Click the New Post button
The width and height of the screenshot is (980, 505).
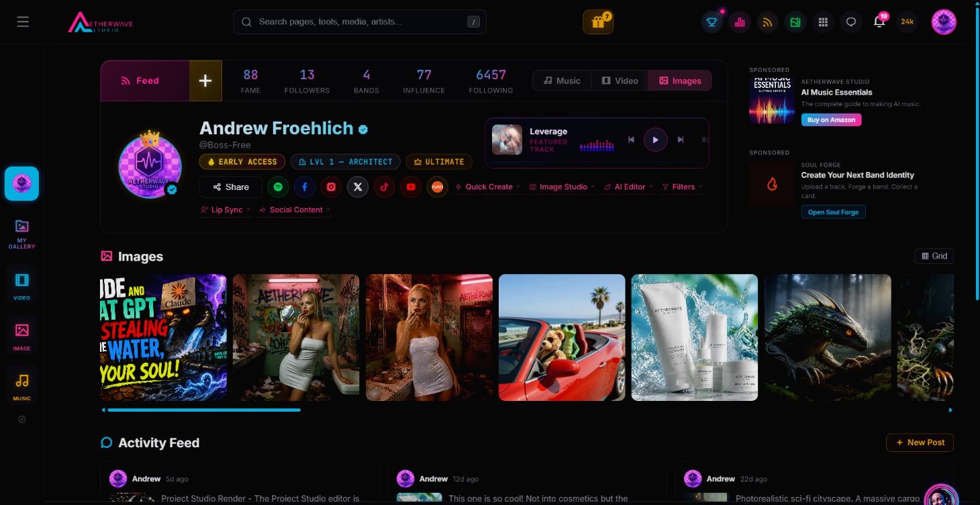(920, 443)
